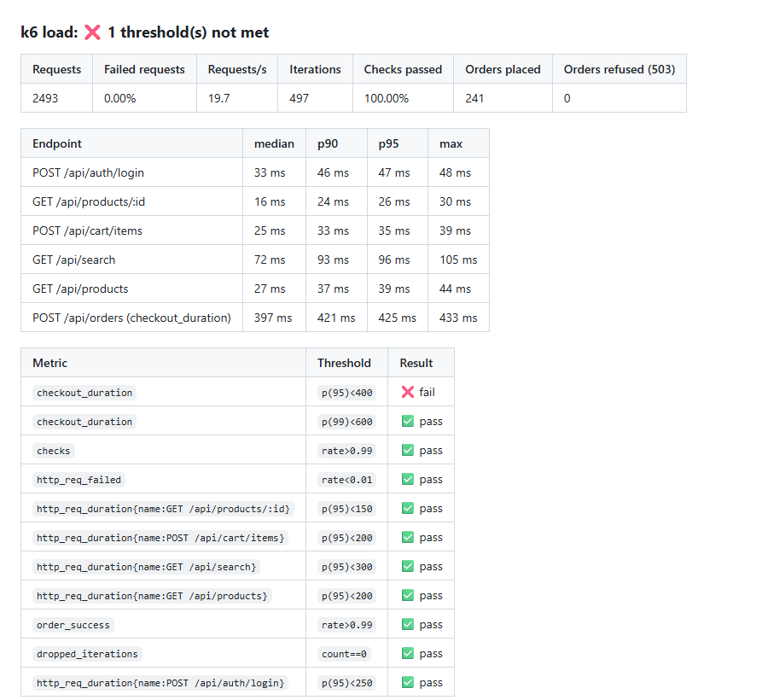This screenshot has width=768, height=700.
Task: Click the 'Orders placed' column header
Action: coord(503,69)
